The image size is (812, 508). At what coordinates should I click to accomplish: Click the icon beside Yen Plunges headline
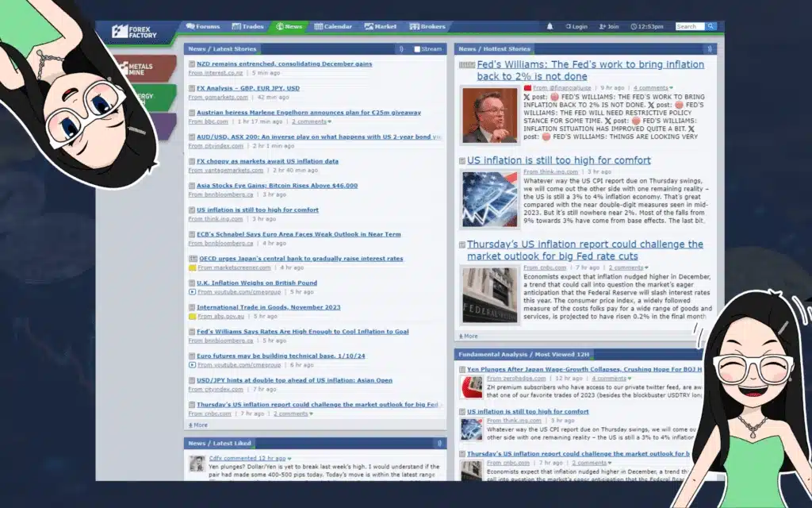462,370
